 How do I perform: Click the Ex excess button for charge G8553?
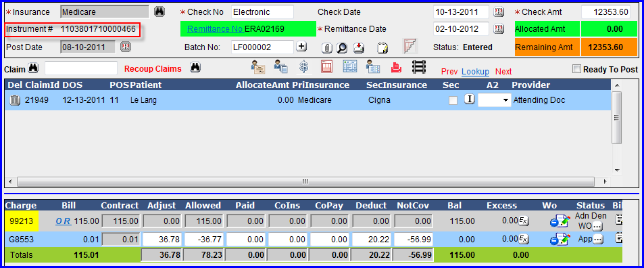[523, 239]
